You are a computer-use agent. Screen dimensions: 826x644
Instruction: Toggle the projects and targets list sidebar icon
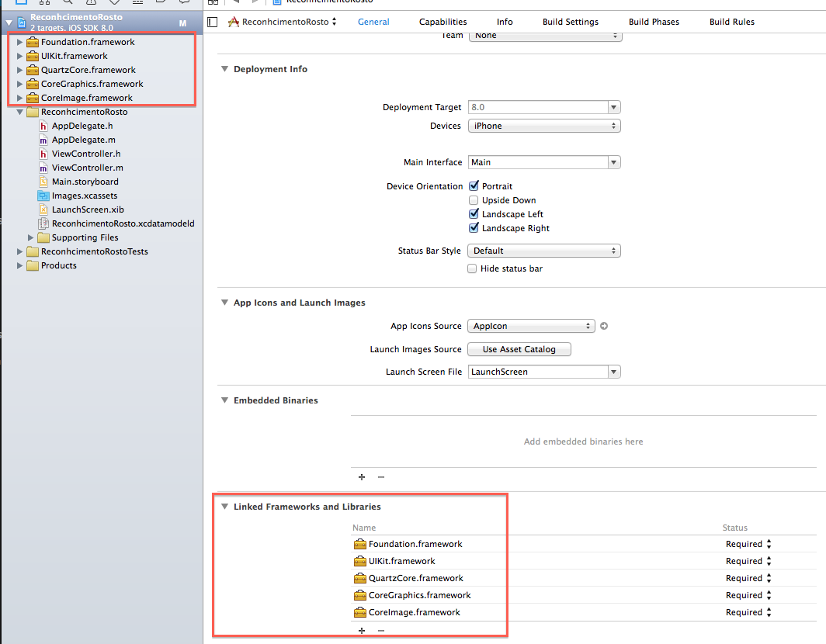point(212,22)
